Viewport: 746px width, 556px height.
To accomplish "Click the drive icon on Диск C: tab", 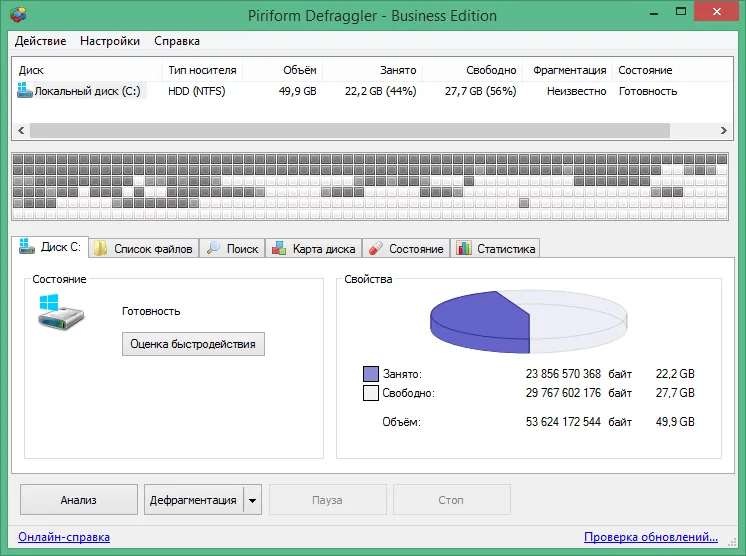I will [x=27, y=246].
